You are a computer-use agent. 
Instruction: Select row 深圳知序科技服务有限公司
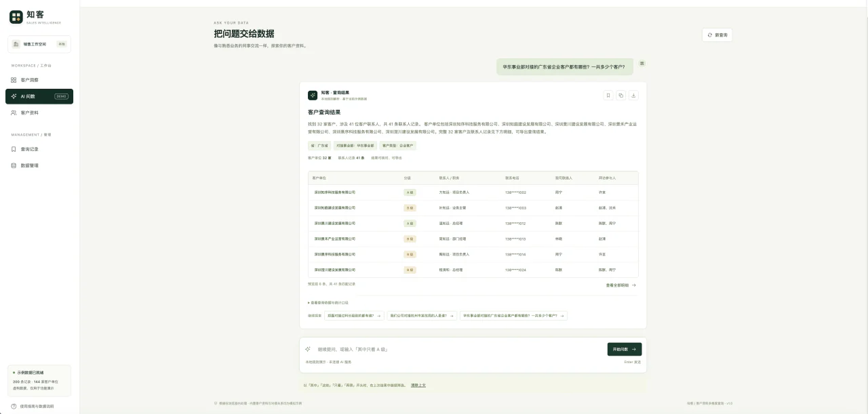click(473, 192)
